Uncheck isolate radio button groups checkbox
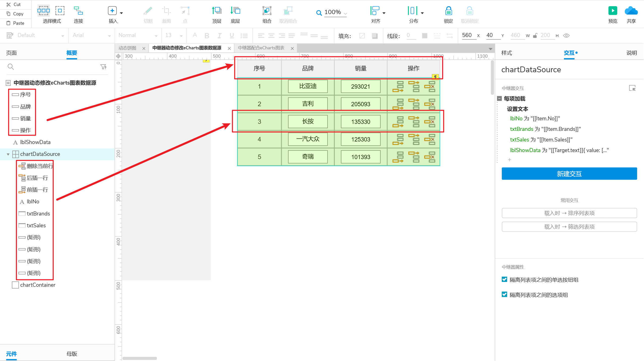Image resolution: width=644 pixels, height=361 pixels. click(x=504, y=279)
